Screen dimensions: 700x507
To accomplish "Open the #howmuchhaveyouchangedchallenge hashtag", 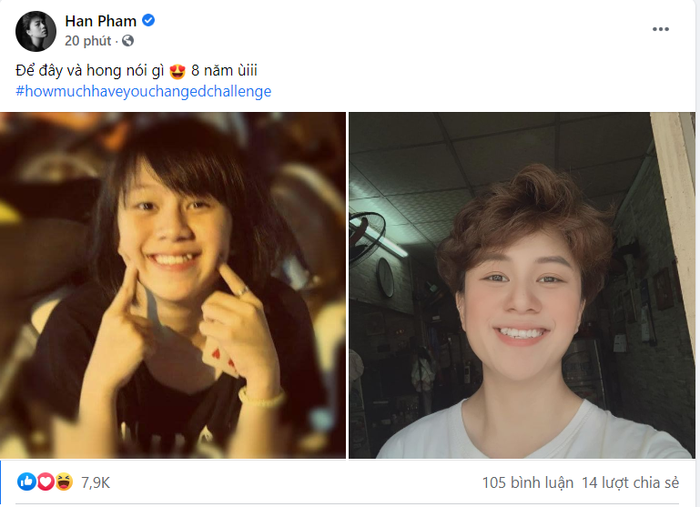I will click(x=143, y=91).
